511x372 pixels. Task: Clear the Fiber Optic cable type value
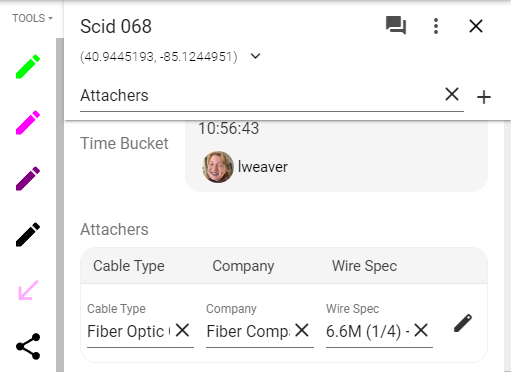click(x=182, y=330)
